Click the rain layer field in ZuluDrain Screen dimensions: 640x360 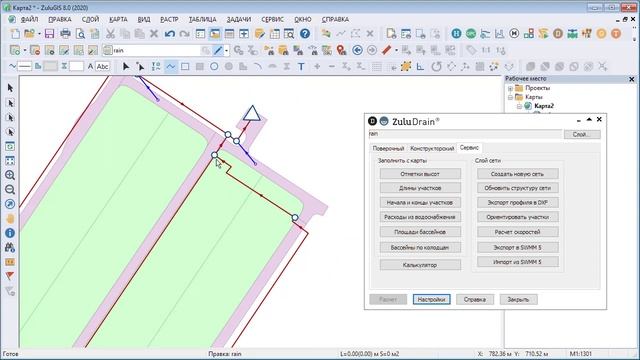(465, 134)
